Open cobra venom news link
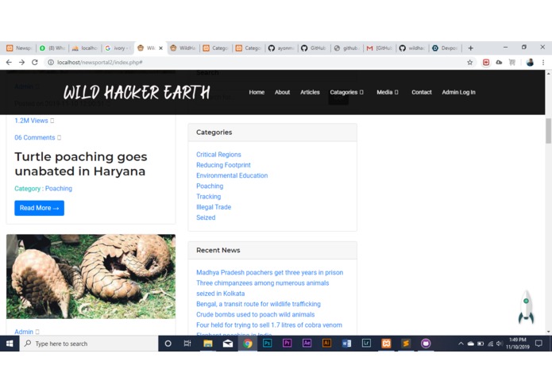The width and height of the screenshot is (552, 392). [x=269, y=325]
